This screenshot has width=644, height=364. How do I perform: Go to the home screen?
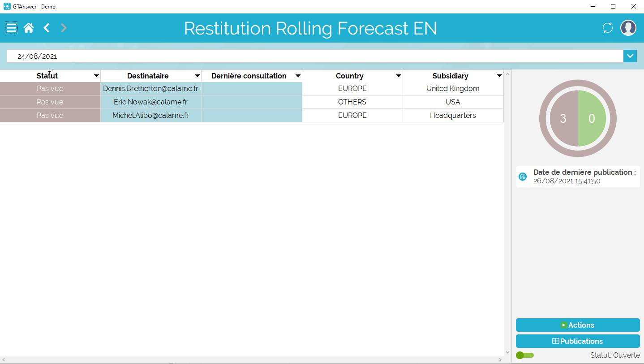tap(29, 28)
